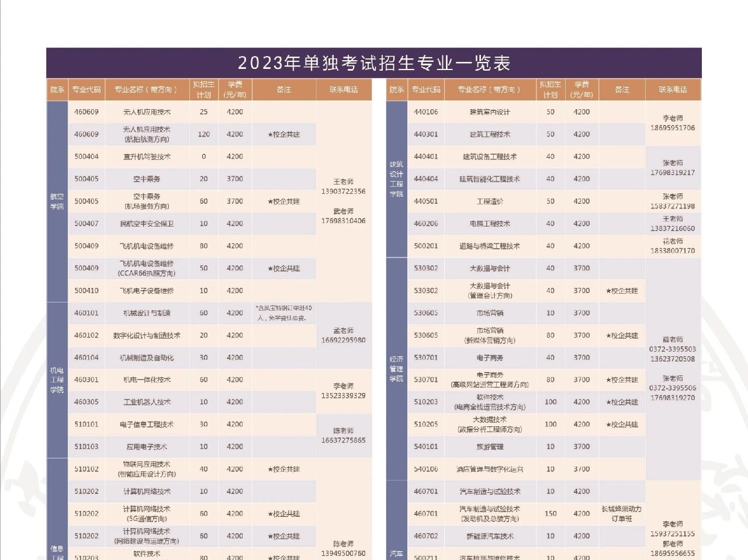Click contact 王老师 13903722356
Viewport: 748px width, 560px height.
tap(344, 187)
